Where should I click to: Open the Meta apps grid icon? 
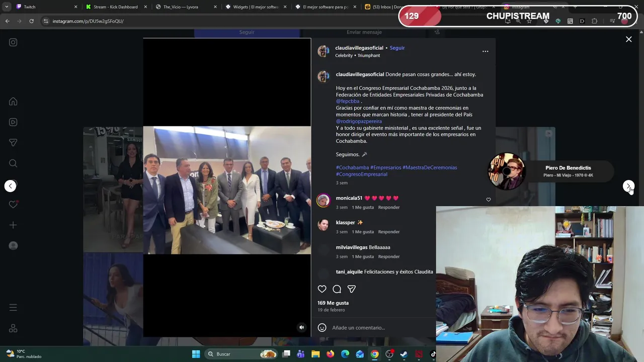point(13,328)
